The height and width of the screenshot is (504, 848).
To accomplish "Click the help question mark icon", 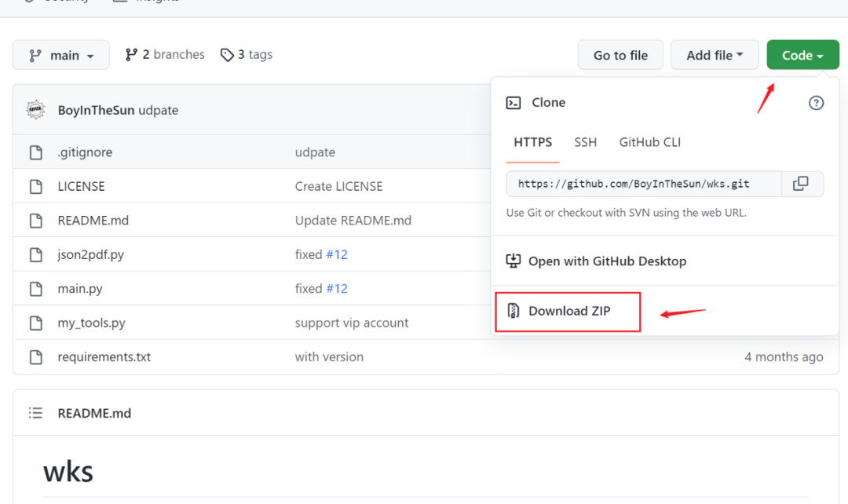I will point(816,103).
